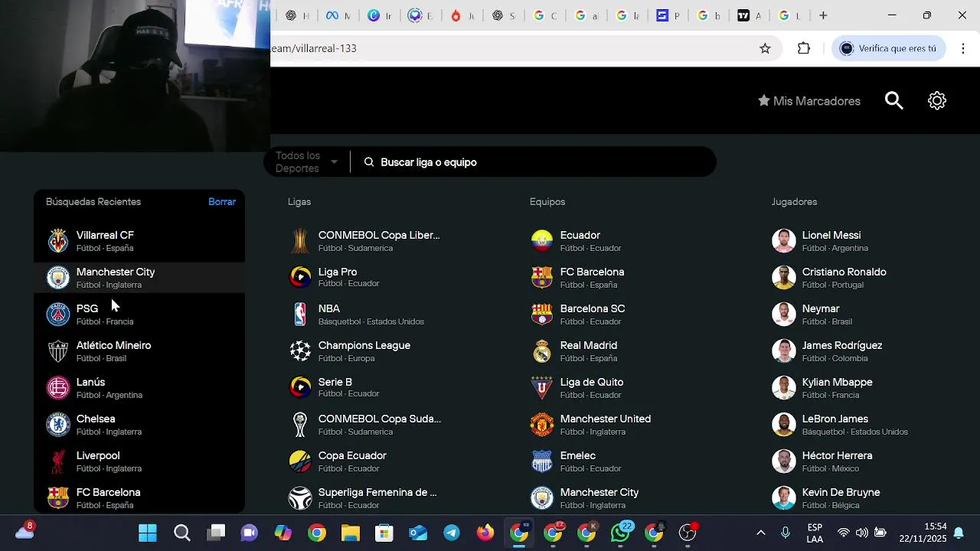Switch to the last Google tab
Image resolution: width=980 pixels, height=551 pixels.
pyautogui.click(x=789, y=15)
